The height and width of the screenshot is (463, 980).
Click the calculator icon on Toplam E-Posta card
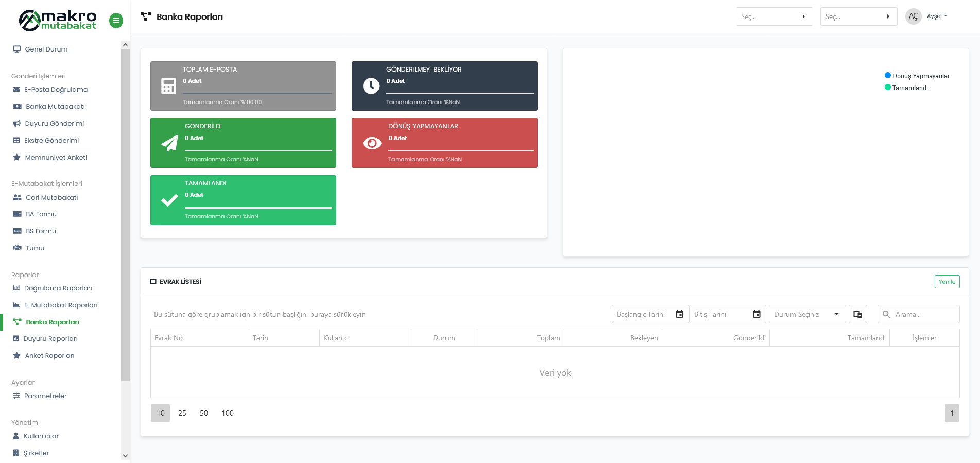tap(168, 86)
